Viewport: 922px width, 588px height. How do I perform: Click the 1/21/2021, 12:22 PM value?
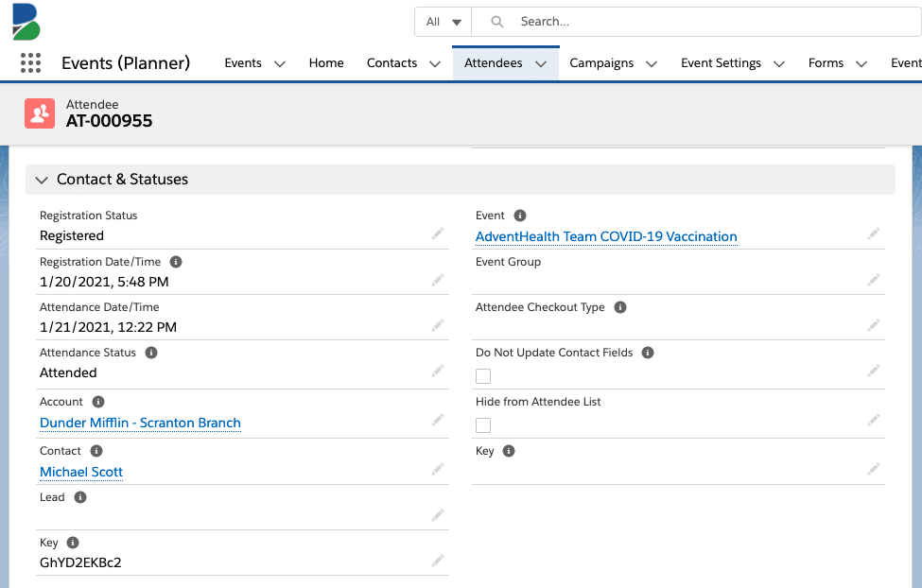(x=108, y=327)
